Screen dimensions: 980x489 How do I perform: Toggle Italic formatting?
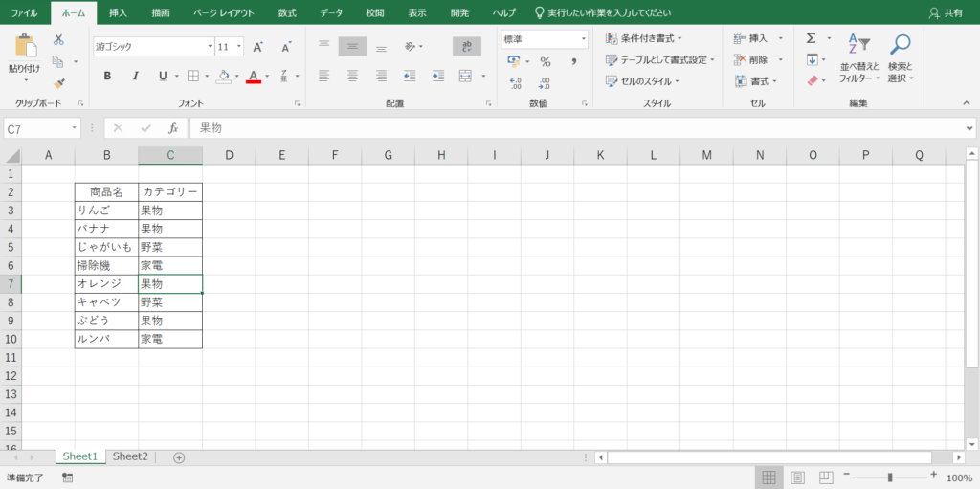point(135,76)
